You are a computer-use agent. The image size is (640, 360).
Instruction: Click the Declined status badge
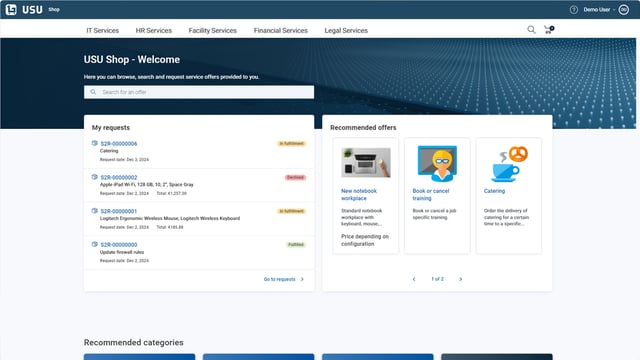tap(295, 178)
